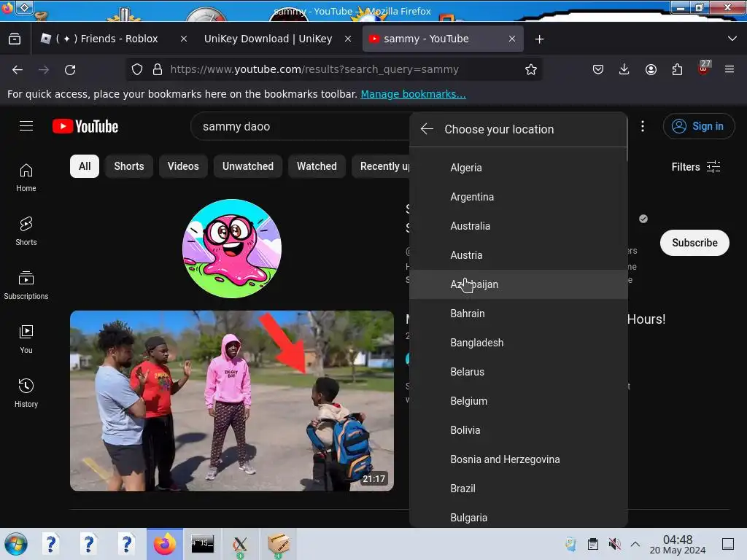Viewport: 747px width, 560px height.
Task: Click Firefox in the taskbar
Action: [x=165, y=544]
